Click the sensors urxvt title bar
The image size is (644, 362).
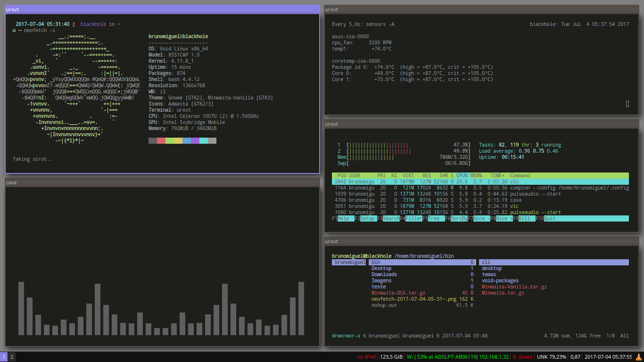482,9
